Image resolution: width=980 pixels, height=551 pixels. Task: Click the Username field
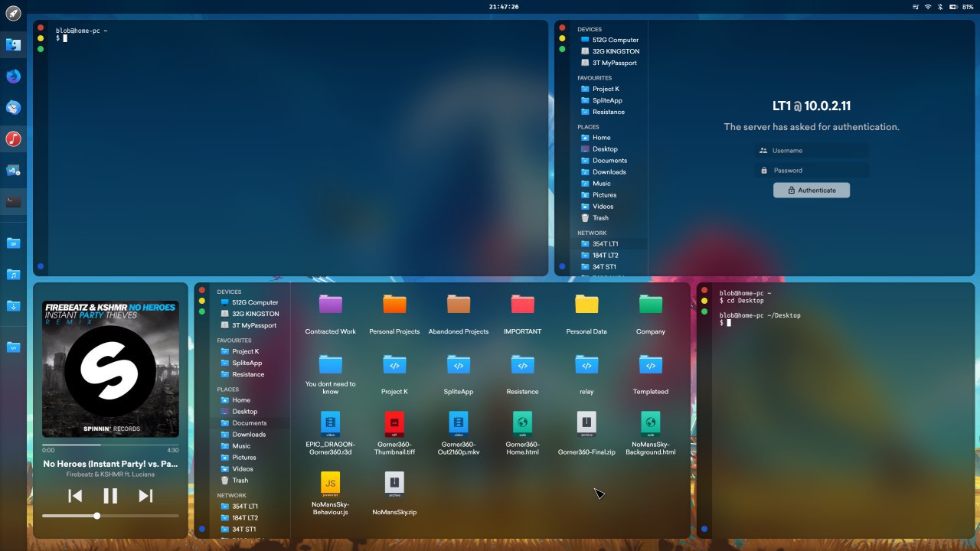pos(812,151)
